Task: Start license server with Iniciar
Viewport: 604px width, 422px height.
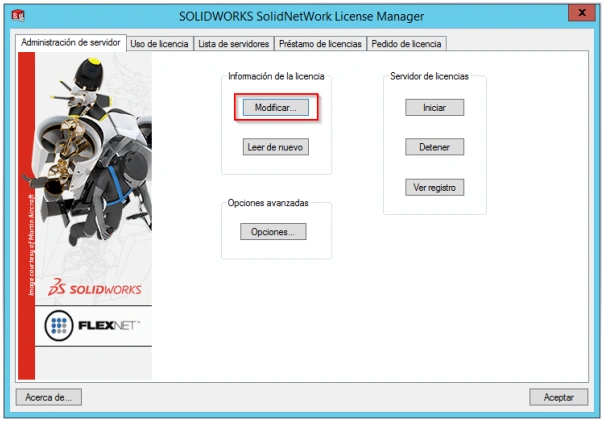Action: pyautogui.click(x=435, y=107)
